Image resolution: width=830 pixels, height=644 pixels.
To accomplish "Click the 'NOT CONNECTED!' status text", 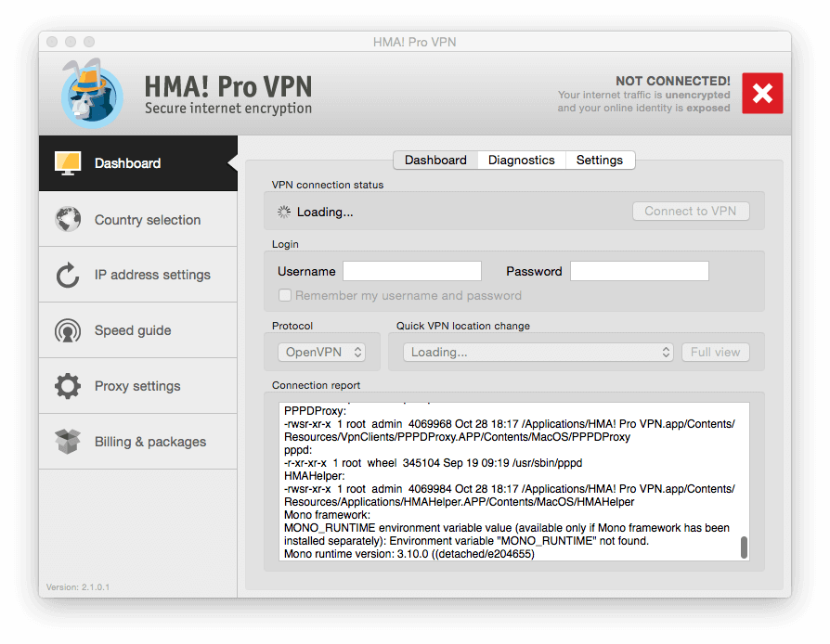I will click(673, 81).
